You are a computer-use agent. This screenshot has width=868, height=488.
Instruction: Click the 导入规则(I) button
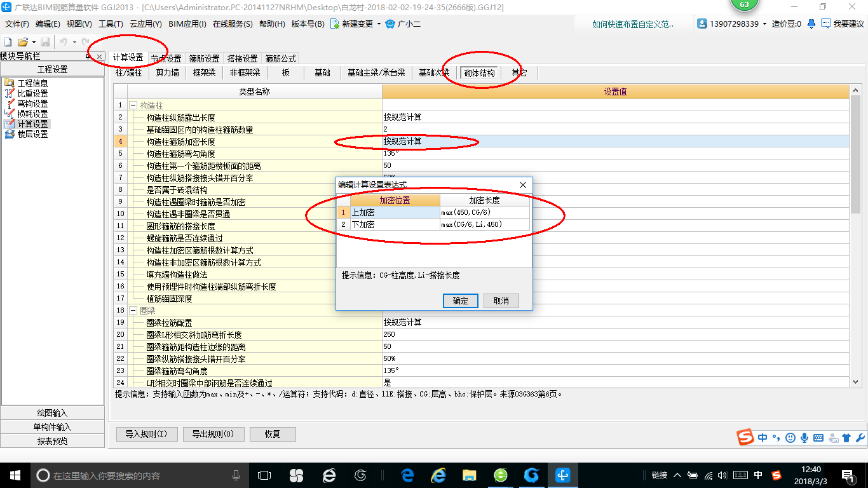tap(146, 435)
